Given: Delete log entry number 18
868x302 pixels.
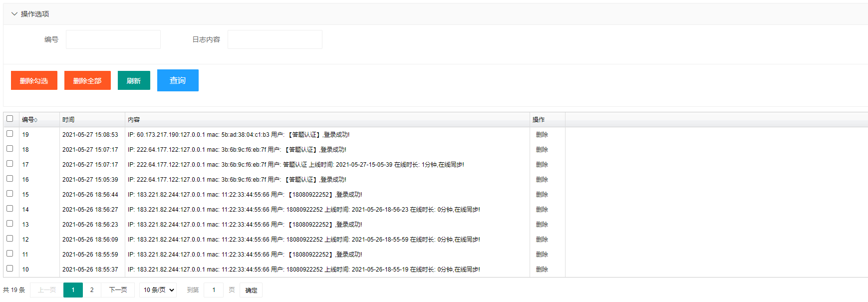Looking at the screenshot, I should tap(542, 150).
